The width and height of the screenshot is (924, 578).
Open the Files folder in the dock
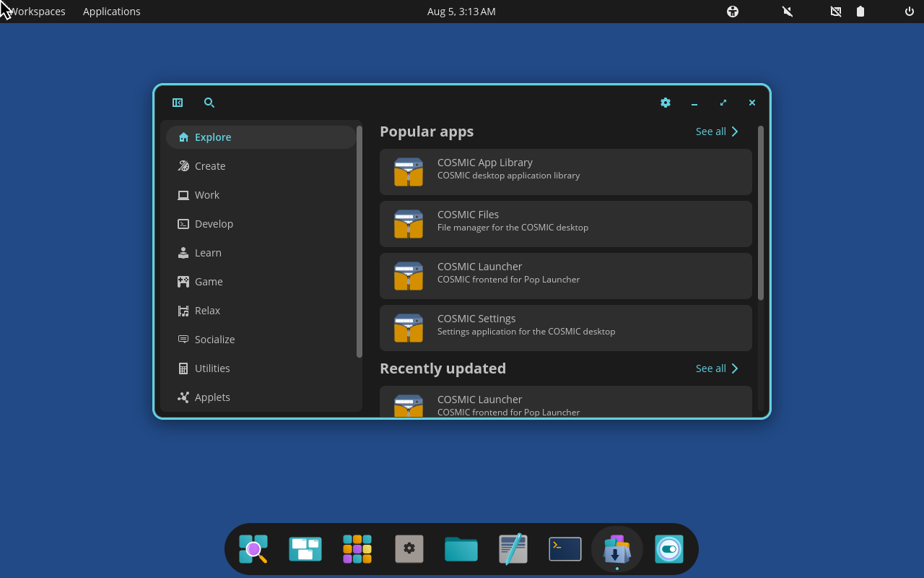461,549
